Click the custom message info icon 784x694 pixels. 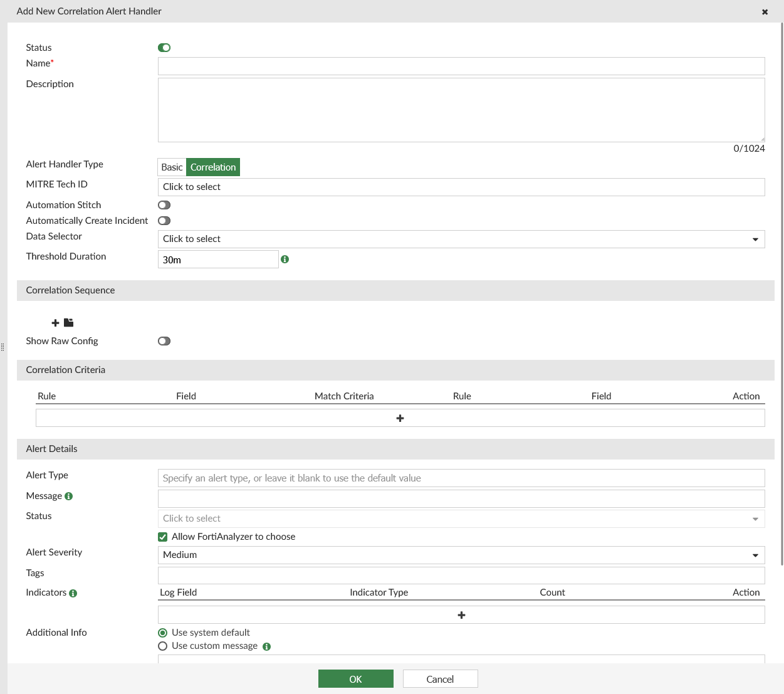(266, 646)
